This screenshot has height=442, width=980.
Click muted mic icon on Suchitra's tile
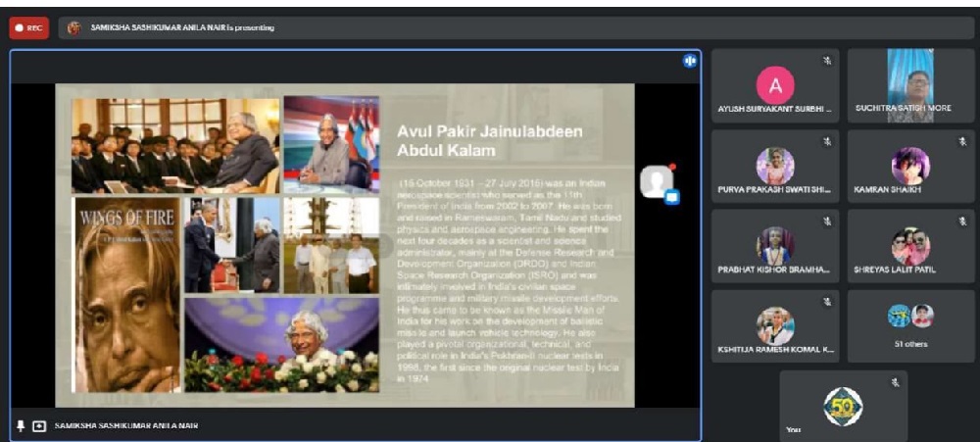[x=963, y=61]
